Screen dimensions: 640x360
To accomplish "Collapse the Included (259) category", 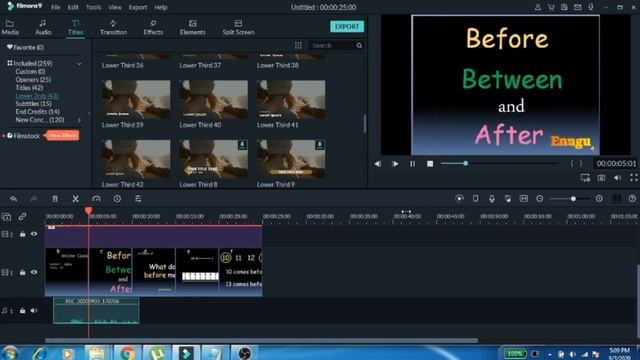I will coord(79,64).
